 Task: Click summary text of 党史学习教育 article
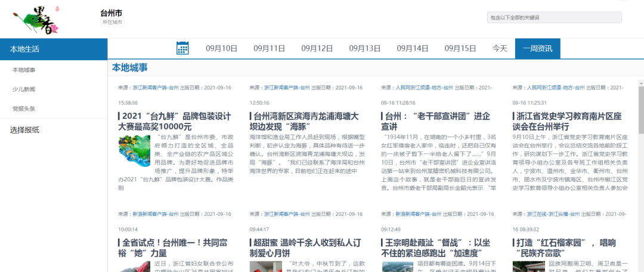click(570, 162)
